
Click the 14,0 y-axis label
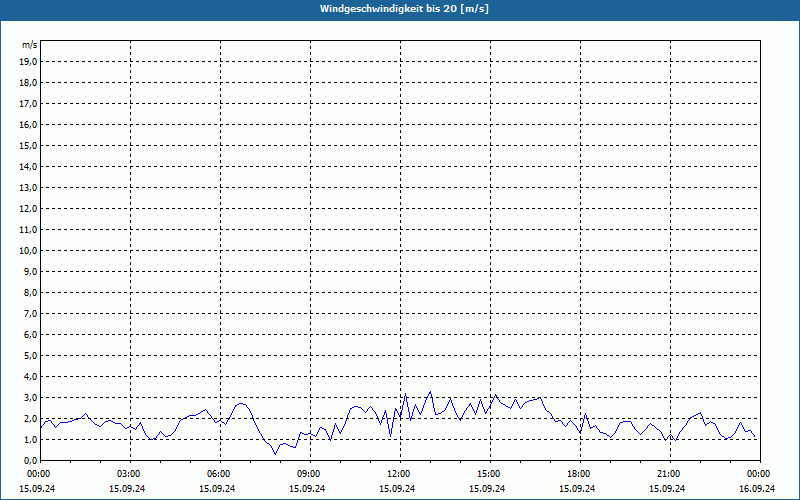[28, 166]
